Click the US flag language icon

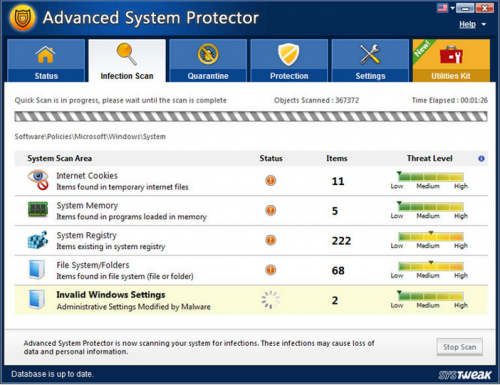[x=442, y=8]
